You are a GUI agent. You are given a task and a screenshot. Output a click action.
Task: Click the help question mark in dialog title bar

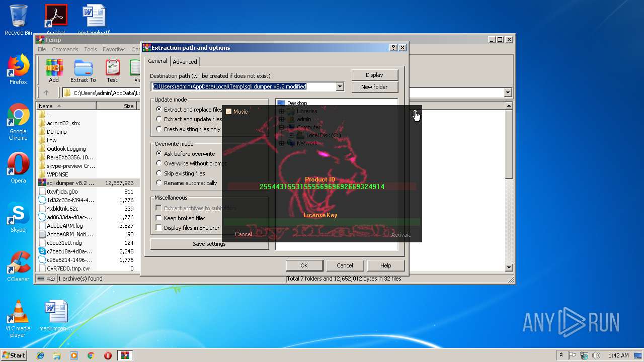coord(393,48)
